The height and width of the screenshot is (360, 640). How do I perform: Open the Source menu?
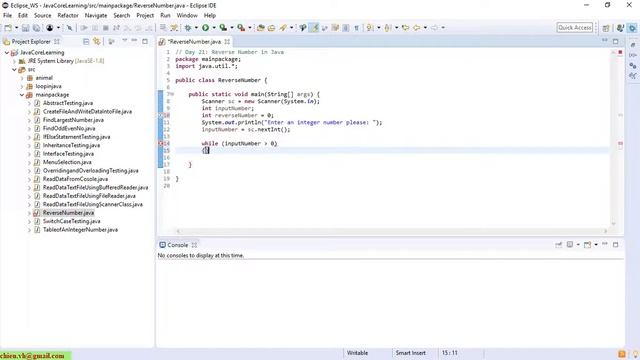point(42,15)
